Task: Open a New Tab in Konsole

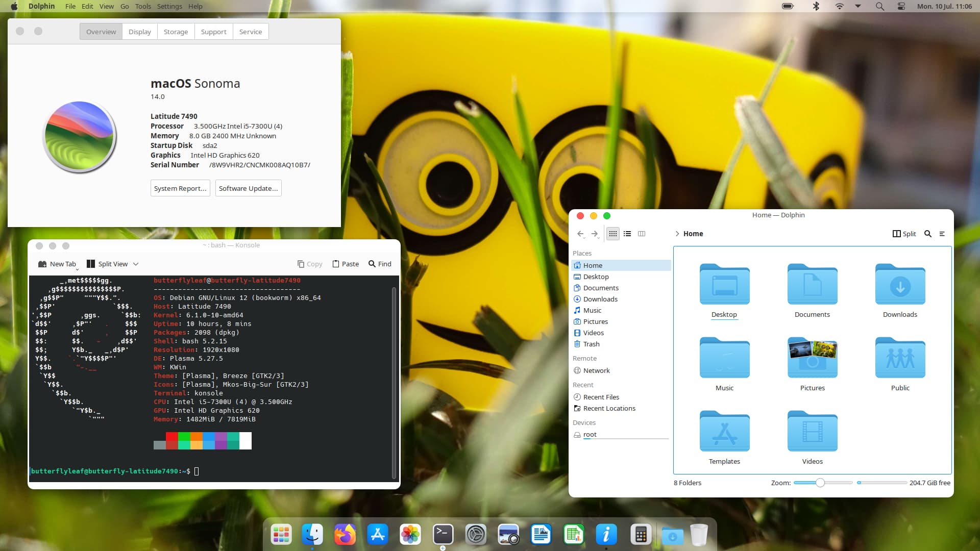Action: coord(57,264)
